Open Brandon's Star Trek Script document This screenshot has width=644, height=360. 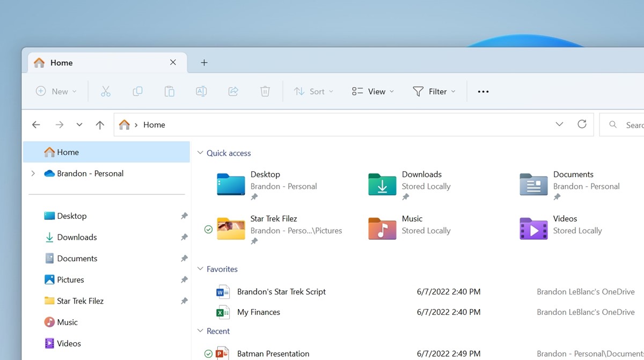[x=281, y=292]
